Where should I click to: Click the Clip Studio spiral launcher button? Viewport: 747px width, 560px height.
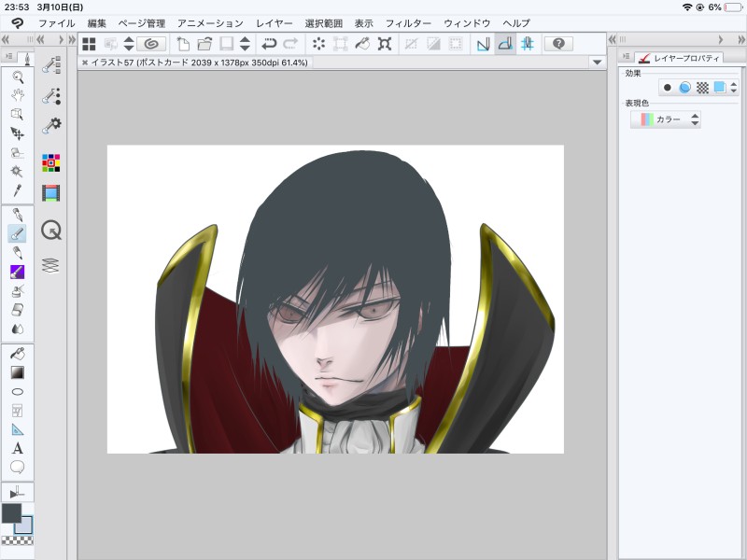[x=151, y=44]
